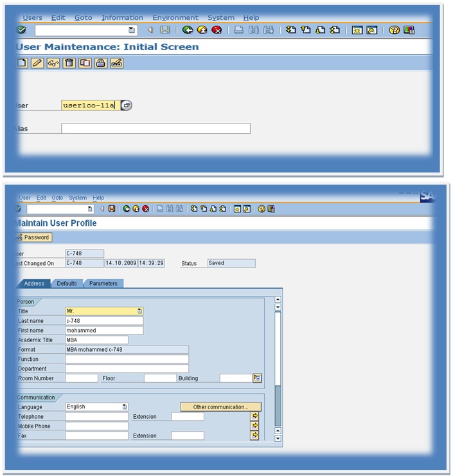Click the Password button

(x=33, y=237)
